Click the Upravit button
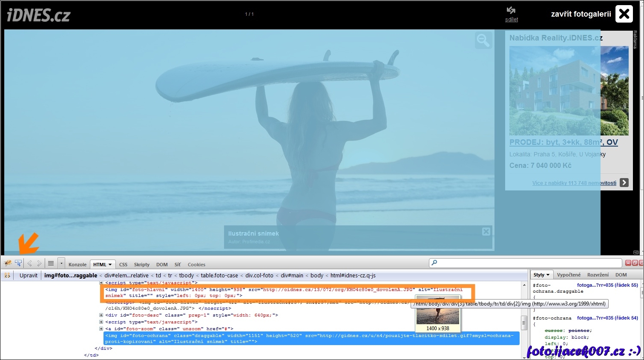 [29, 276]
